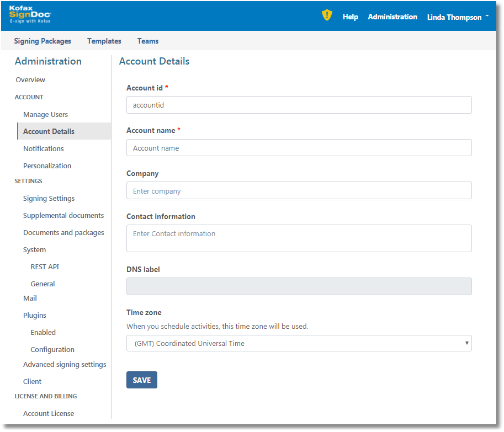504x432 pixels.
Task: Focus the Account name text field
Action: tap(299, 148)
